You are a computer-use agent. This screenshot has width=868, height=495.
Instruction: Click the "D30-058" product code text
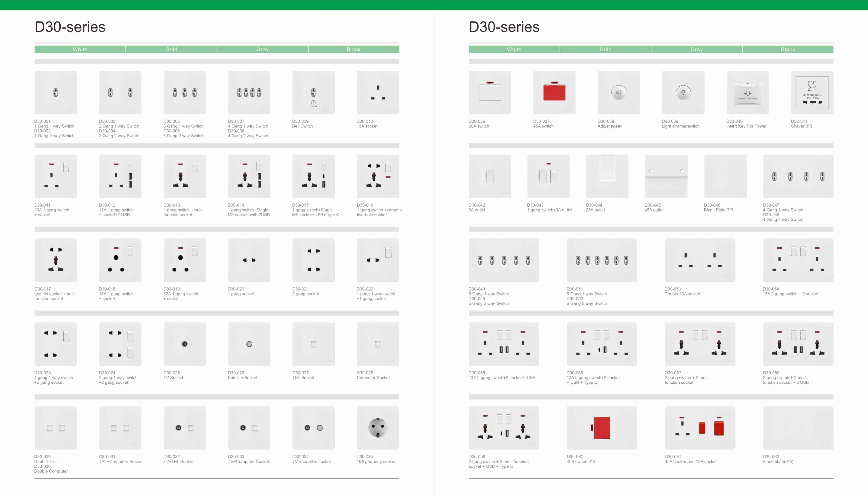(771, 373)
